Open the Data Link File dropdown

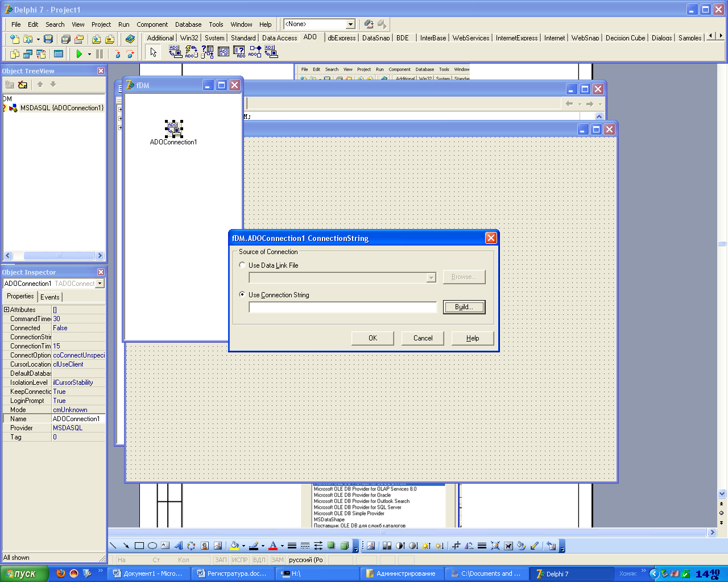pos(431,277)
